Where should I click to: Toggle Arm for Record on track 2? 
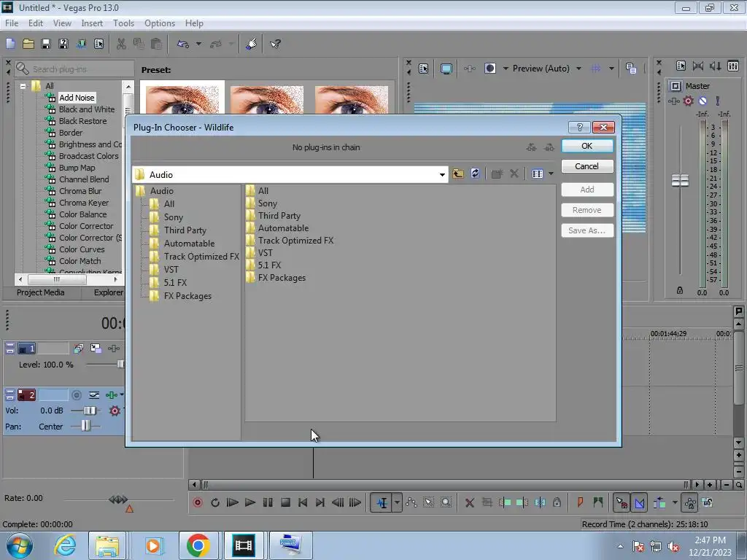coord(76,394)
